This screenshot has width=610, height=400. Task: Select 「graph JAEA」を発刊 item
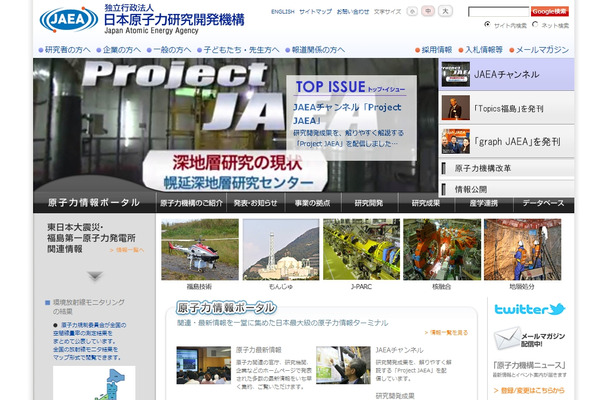tap(507, 142)
